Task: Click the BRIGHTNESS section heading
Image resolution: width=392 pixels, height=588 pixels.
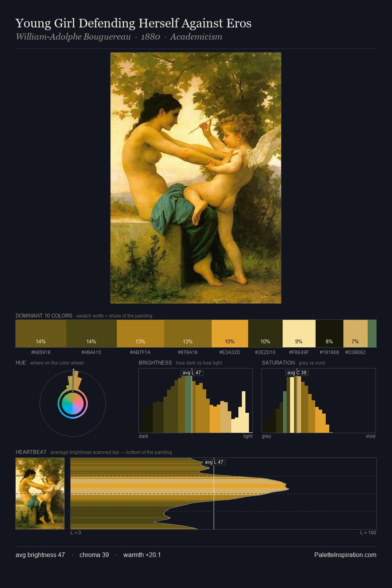Action: [155, 363]
